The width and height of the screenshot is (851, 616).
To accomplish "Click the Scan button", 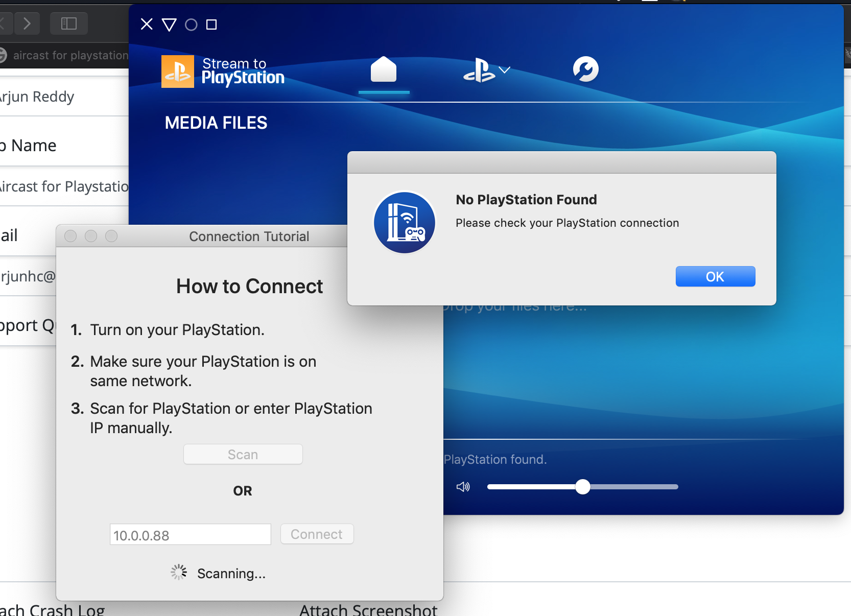I will [x=243, y=454].
